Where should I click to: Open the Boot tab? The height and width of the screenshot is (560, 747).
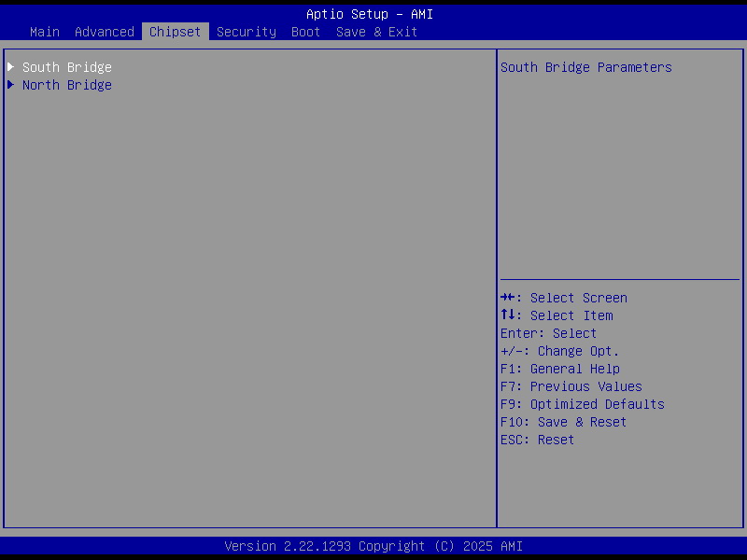306,32
